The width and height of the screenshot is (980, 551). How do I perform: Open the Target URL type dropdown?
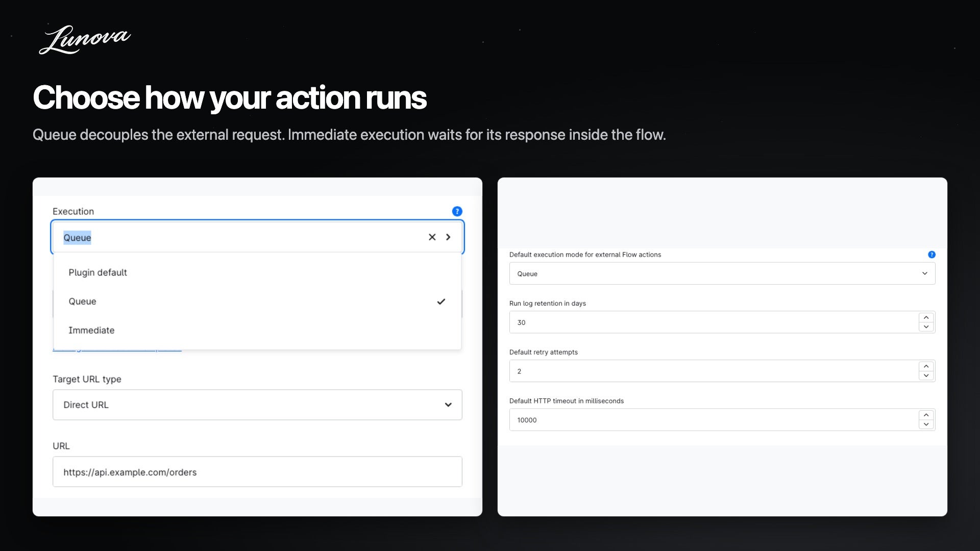tap(257, 405)
